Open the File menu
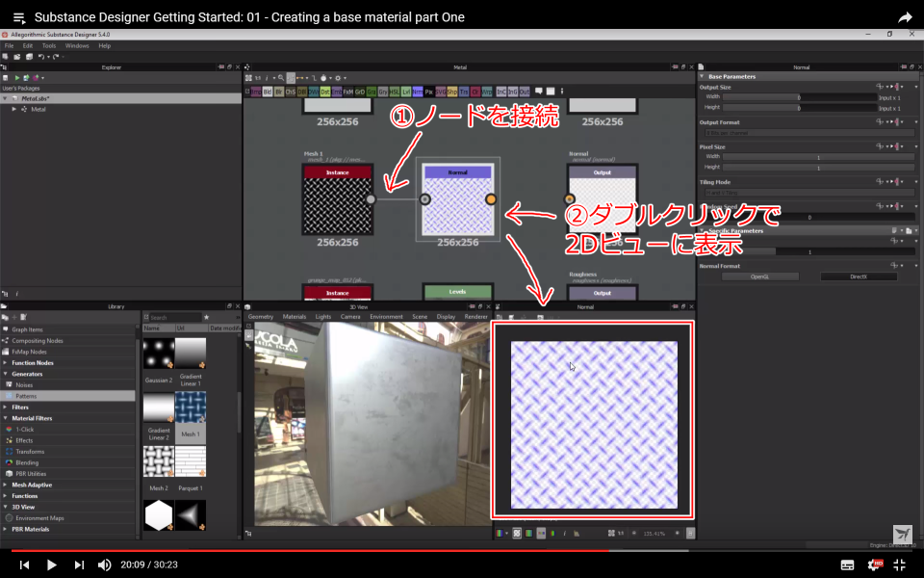 [9, 45]
